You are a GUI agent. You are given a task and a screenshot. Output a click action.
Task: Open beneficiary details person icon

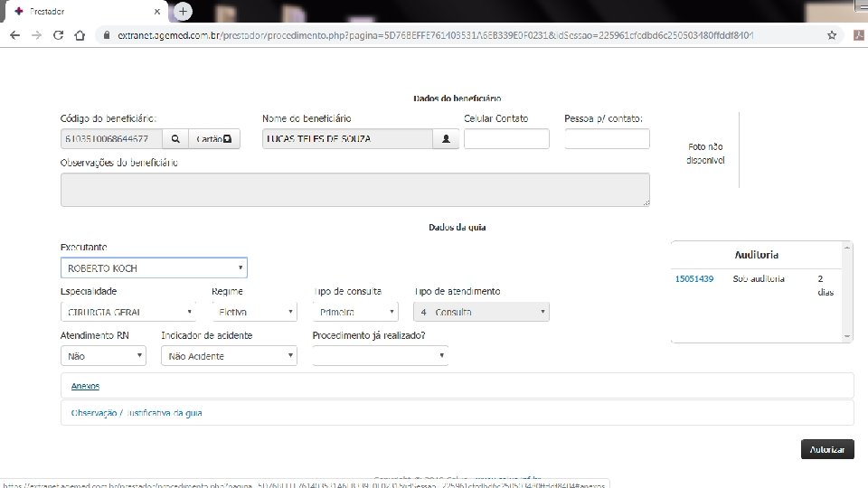[446, 139]
